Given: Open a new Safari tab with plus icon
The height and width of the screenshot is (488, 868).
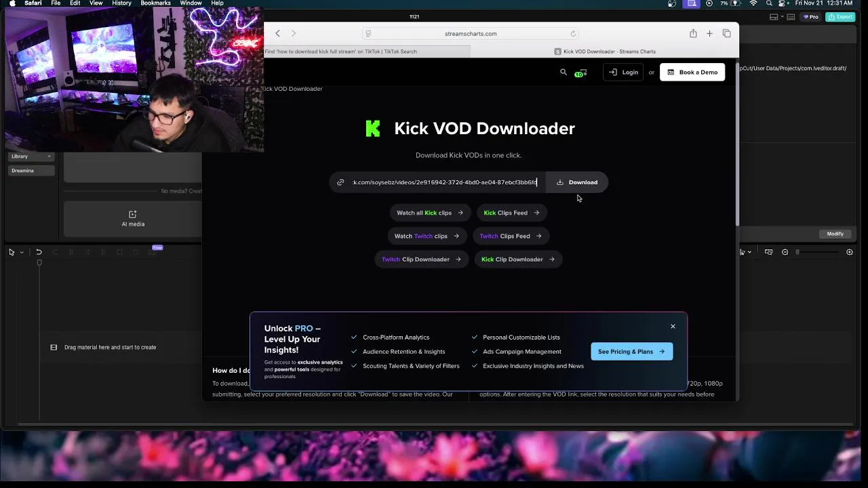Looking at the screenshot, I should [709, 33].
